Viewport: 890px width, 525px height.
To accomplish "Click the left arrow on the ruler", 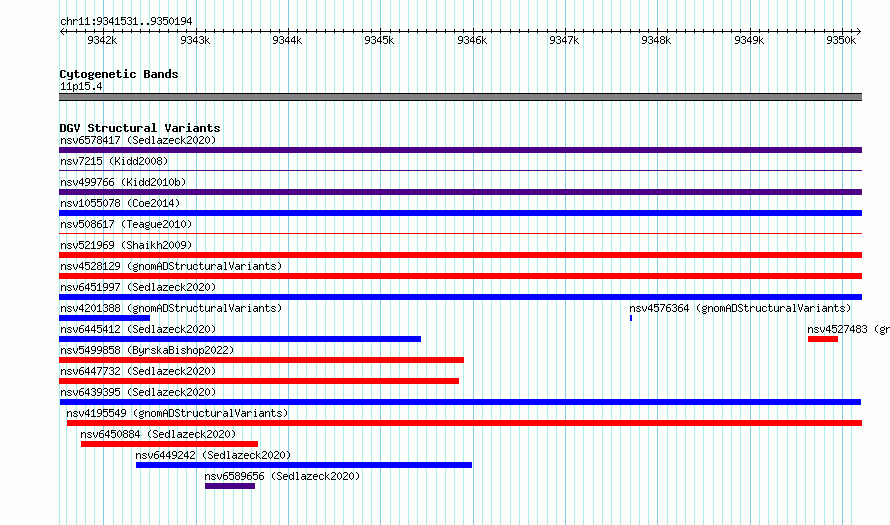I will [62, 32].
